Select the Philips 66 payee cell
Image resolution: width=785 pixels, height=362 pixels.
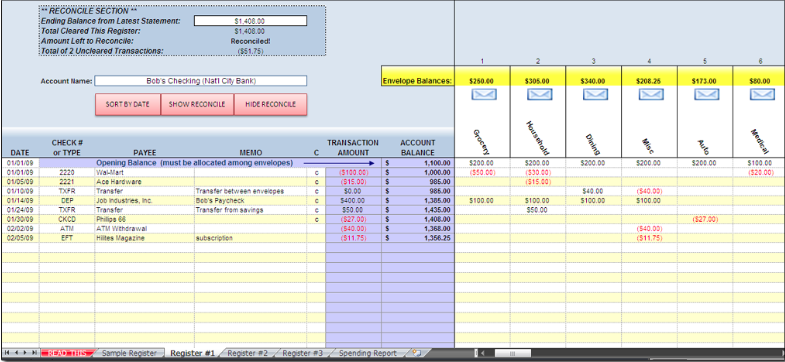pos(145,219)
